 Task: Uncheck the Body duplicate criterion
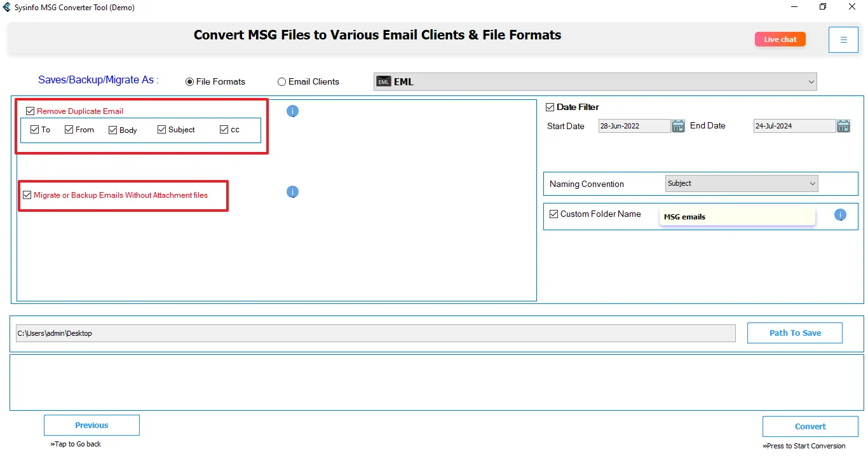112,130
